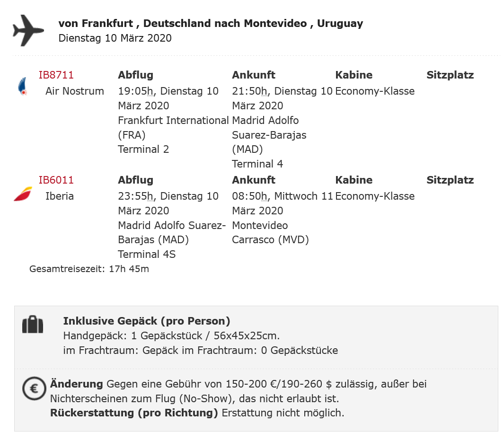Viewport: 504px width, 441px height.
Task: Open flight number IB8711 link
Action: click(56, 75)
